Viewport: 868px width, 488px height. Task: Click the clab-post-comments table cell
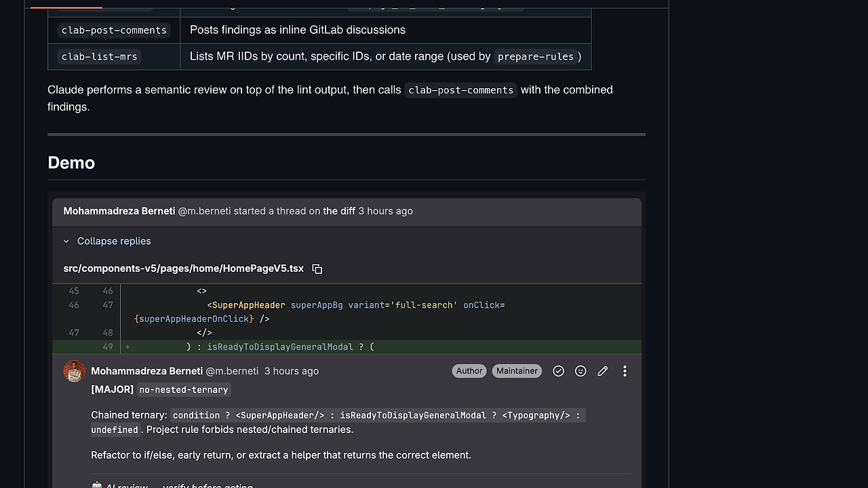pos(114,30)
